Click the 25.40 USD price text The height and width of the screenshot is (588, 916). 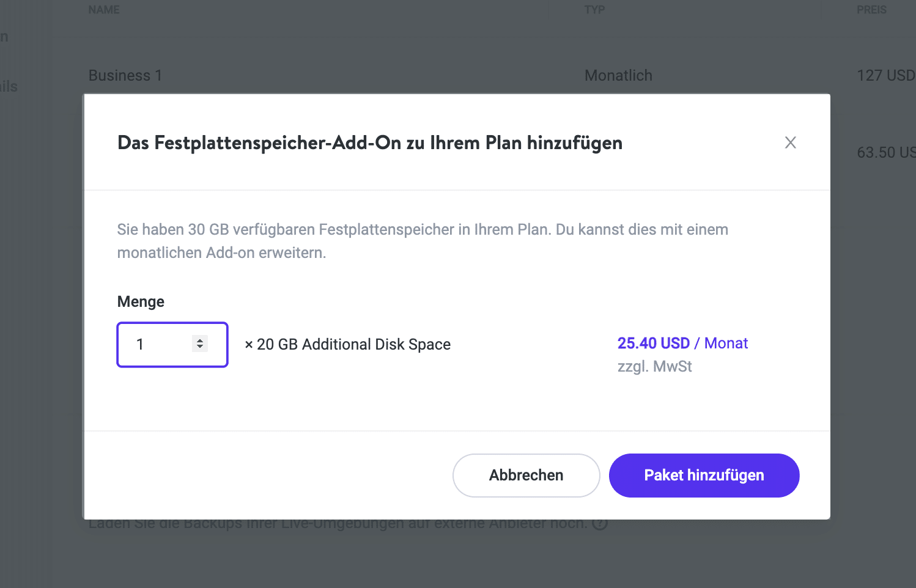[x=654, y=343]
